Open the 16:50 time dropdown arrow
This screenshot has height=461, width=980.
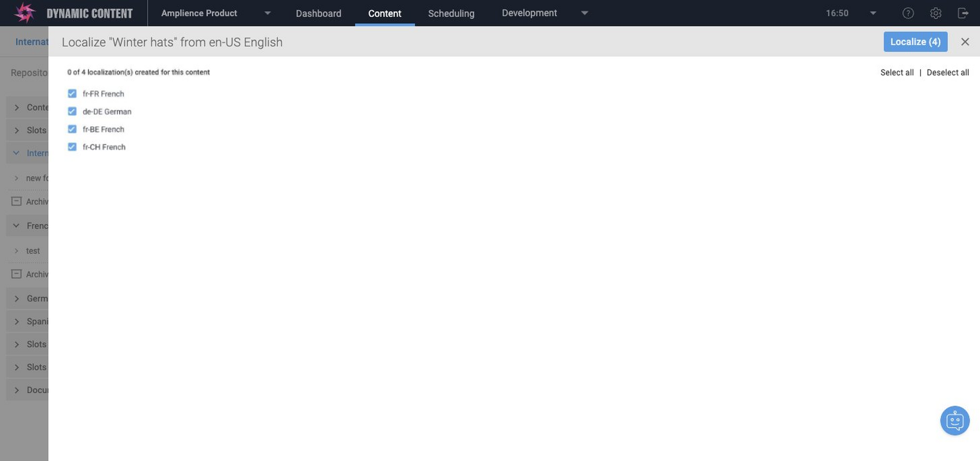(873, 13)
